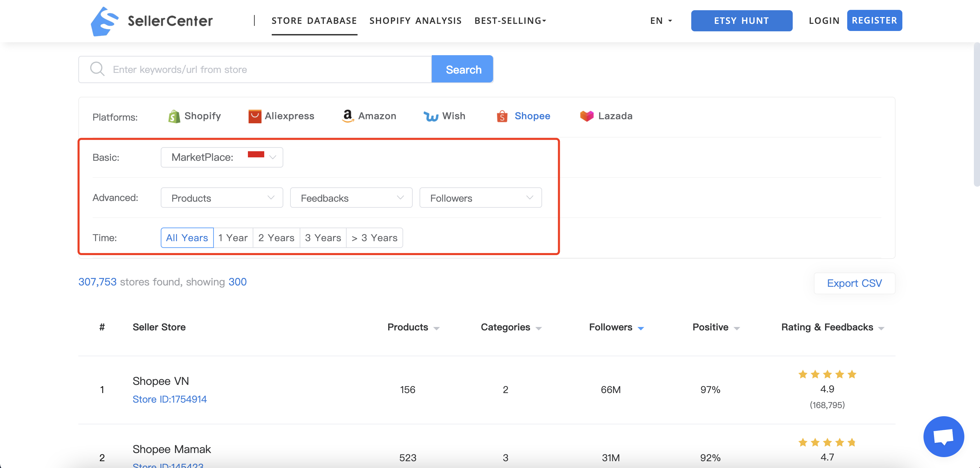Image resolution: width=980 pixels, height=468 pixels.
Task: Sort by Positive column arrow
Action: (737, 328)
